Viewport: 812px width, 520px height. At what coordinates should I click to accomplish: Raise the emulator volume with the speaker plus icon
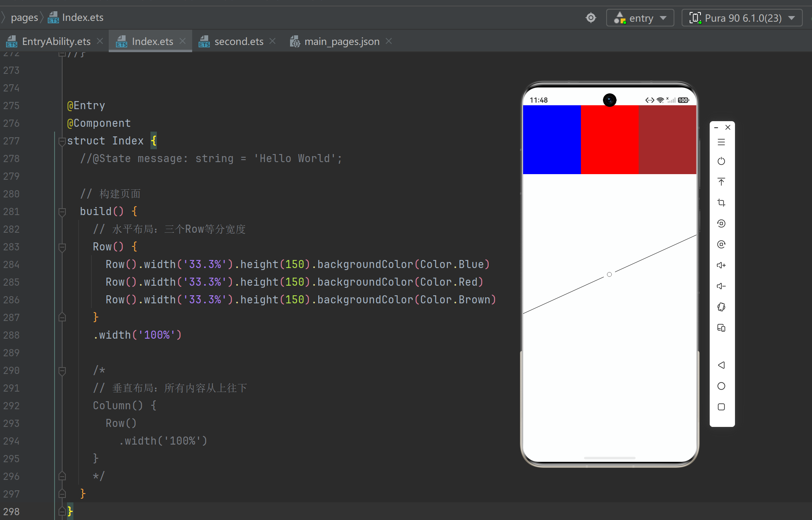click(721, 265)
